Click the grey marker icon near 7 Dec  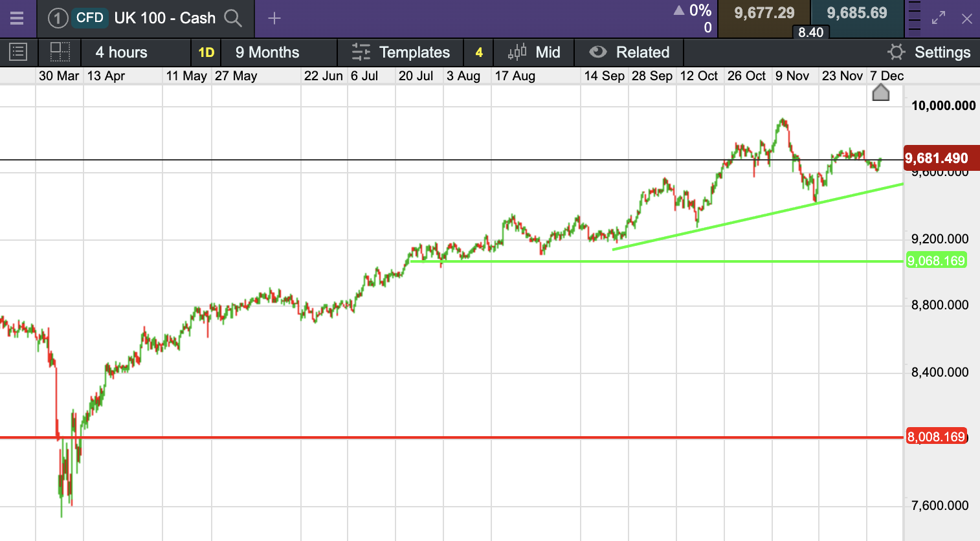(x=881, y=93)
